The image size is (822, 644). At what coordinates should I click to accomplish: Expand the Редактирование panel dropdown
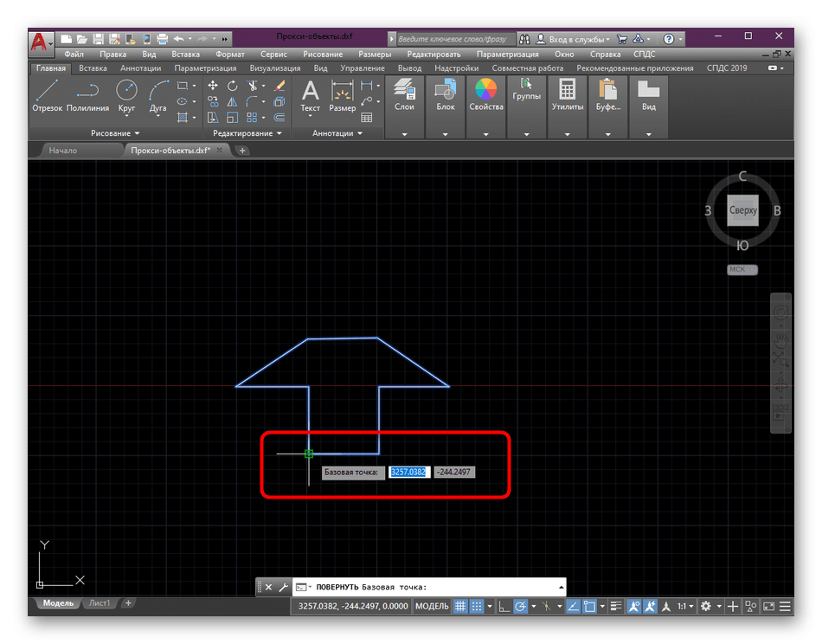(247, 133)
